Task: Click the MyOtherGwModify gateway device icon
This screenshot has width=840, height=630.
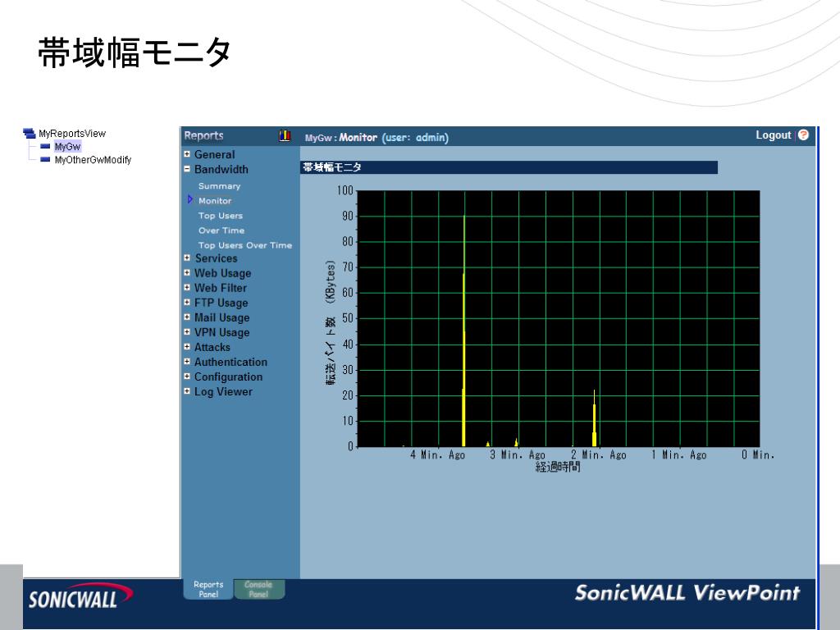Action: [45, 159]
